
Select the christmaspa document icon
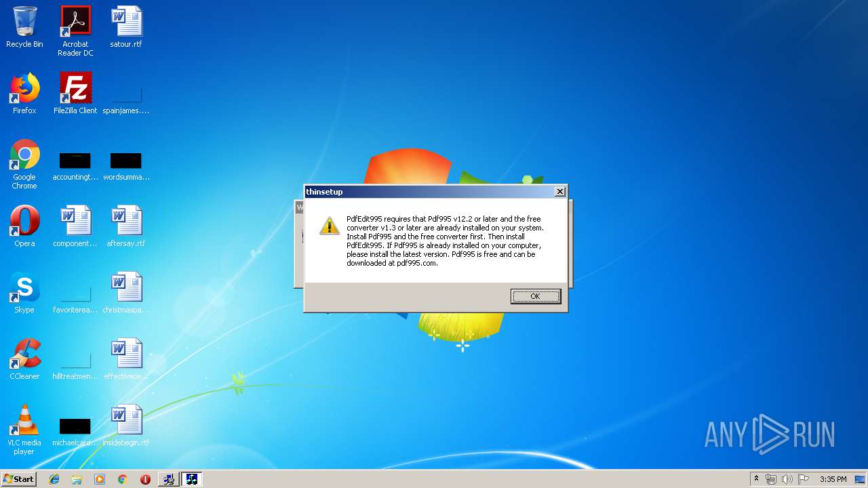(x=126, y=293)
